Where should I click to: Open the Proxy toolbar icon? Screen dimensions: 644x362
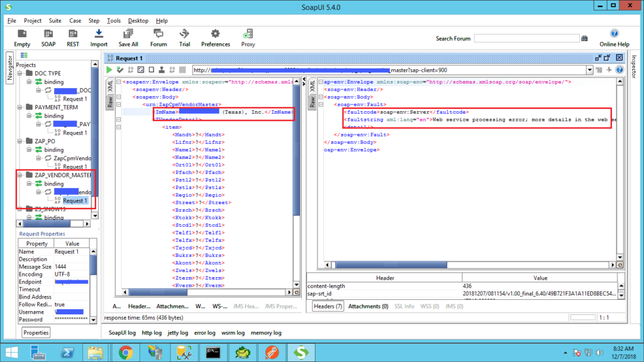click(x=248, y=38)
